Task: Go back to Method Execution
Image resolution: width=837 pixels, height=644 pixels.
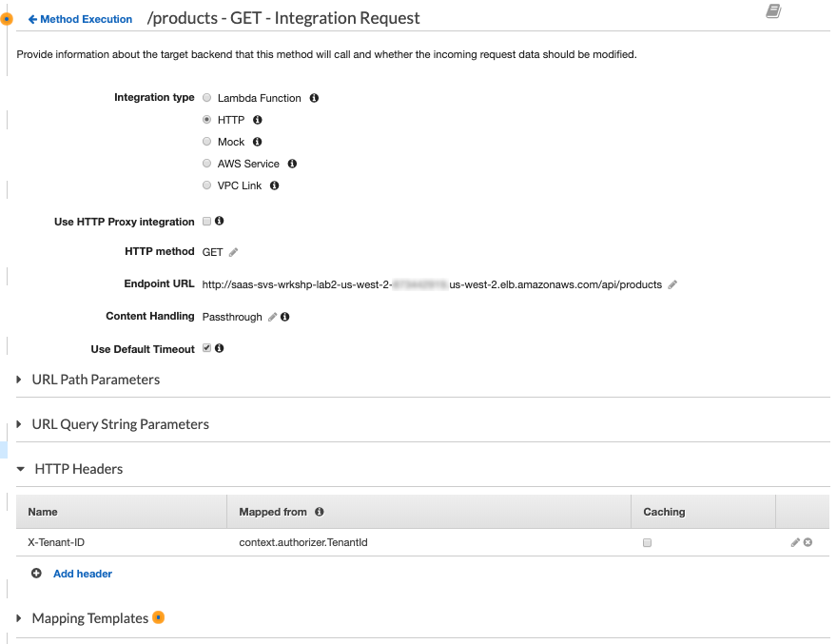Action: point(80,19)
